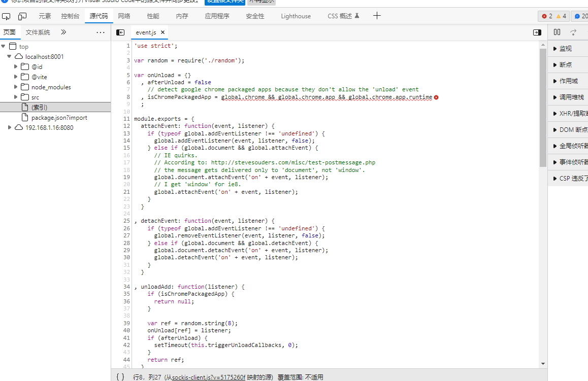Open the sockjs-client.js source map link
588x381 pixels.
[209, 377]
